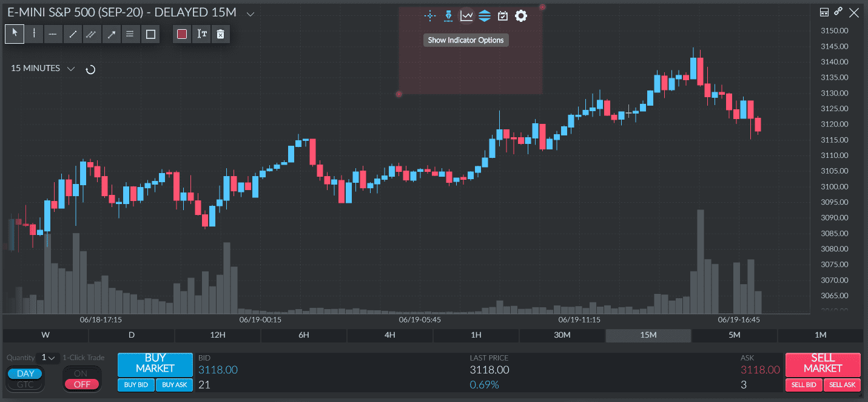Select the crosshair tool in the floating toolbar

pos(429,16)
